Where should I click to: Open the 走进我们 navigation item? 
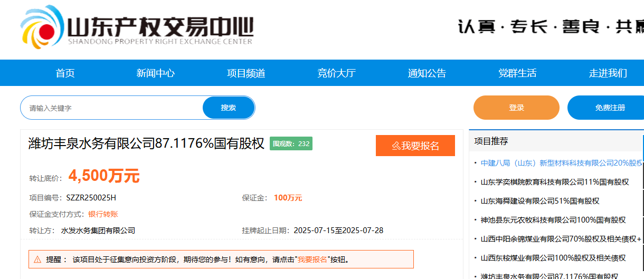coord(608,73)
